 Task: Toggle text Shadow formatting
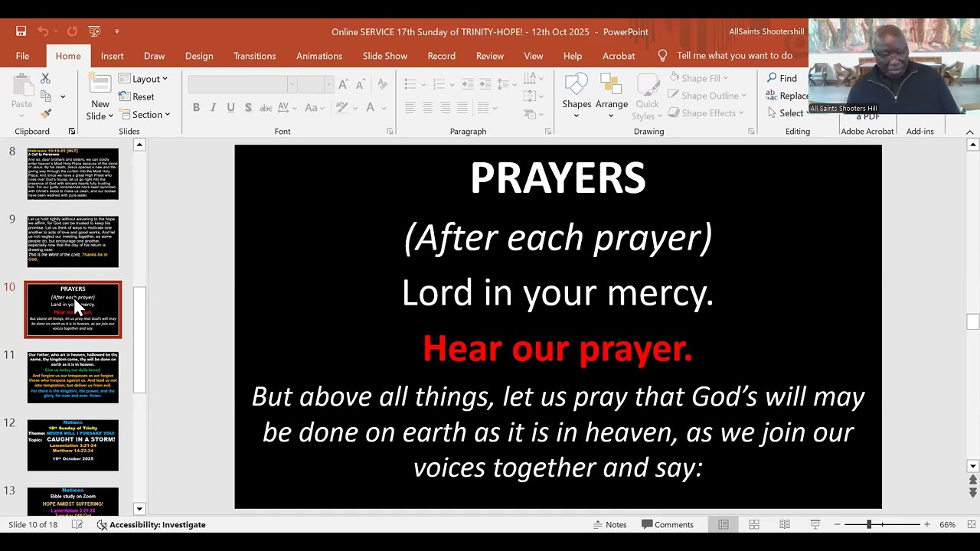248,108
